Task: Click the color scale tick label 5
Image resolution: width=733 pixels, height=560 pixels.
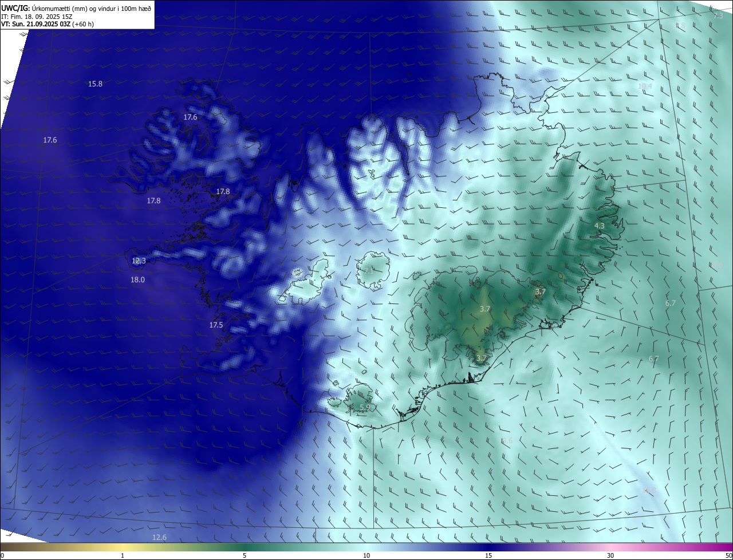Action: (245, 555)
